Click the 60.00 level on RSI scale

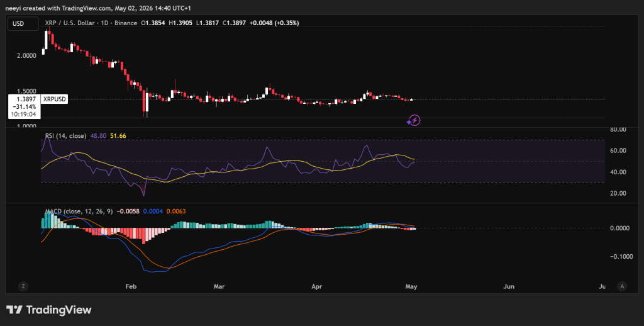618,150
